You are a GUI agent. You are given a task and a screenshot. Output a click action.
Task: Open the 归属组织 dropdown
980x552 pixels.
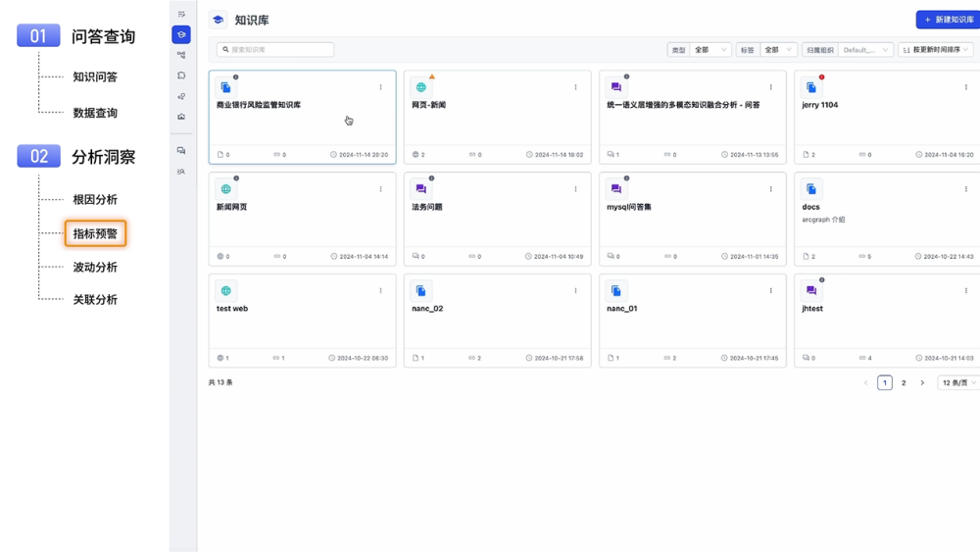click(865, 50)
